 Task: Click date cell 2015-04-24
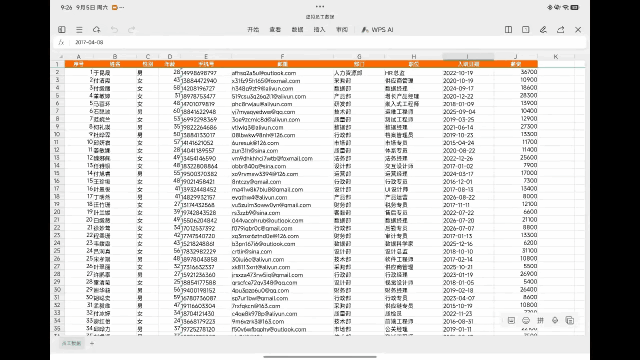(x=468, y=143)
